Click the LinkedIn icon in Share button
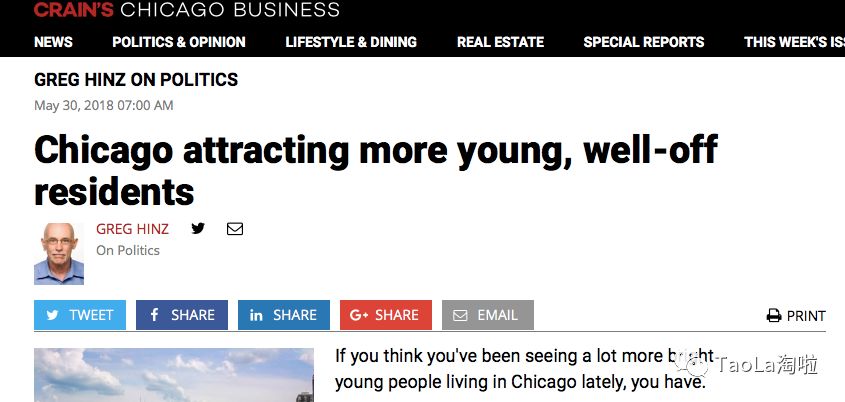The image size is (845, 402). (x=256, y=315)
